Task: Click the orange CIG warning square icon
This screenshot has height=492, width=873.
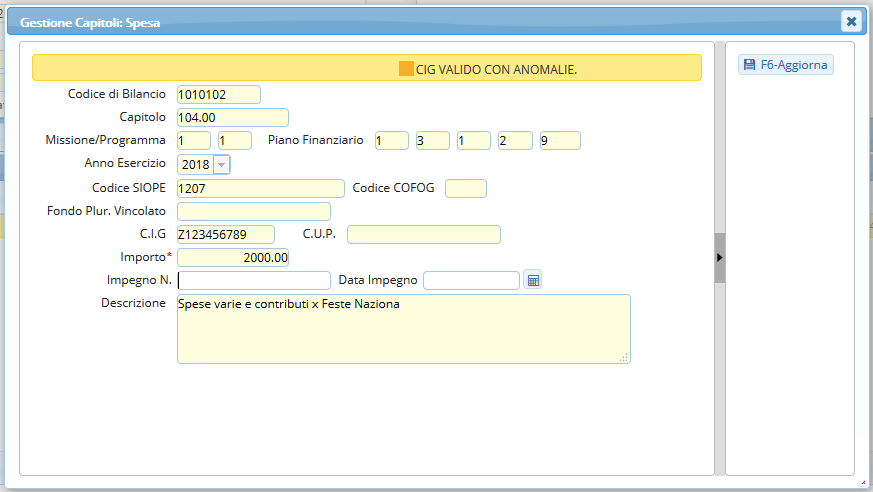Action: click(406, 69)
